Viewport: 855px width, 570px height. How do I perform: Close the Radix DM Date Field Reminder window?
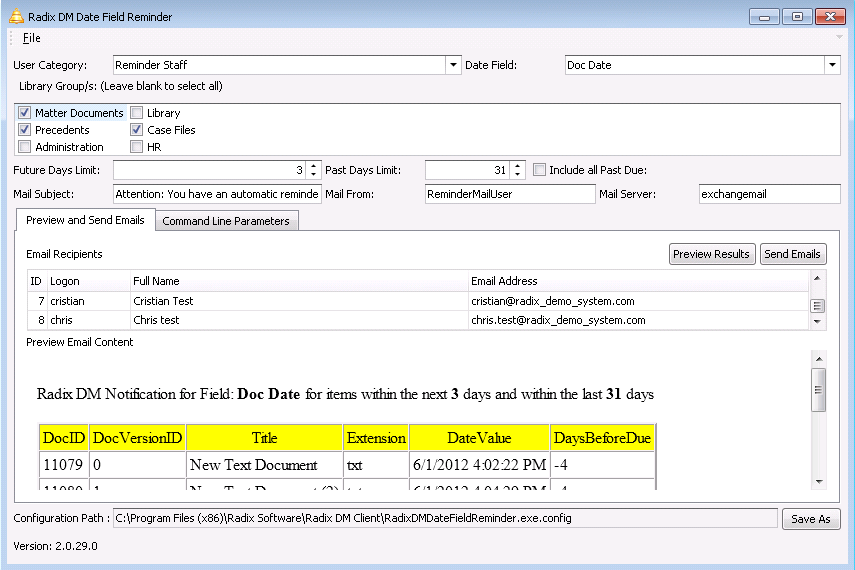pyautogui.click(x=830, y=17)
